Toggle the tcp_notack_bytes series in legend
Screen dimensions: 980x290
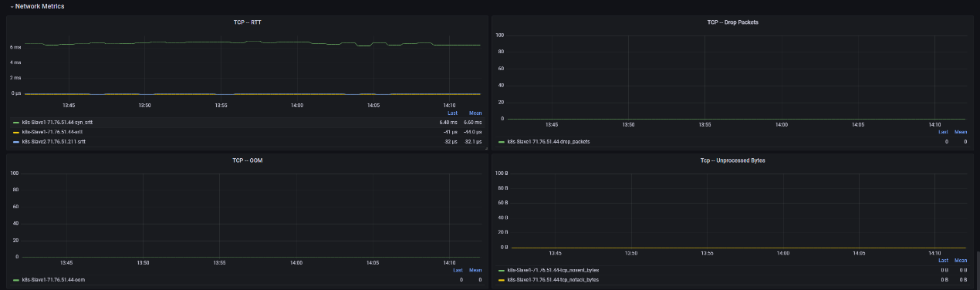click(x=553, y=280)
